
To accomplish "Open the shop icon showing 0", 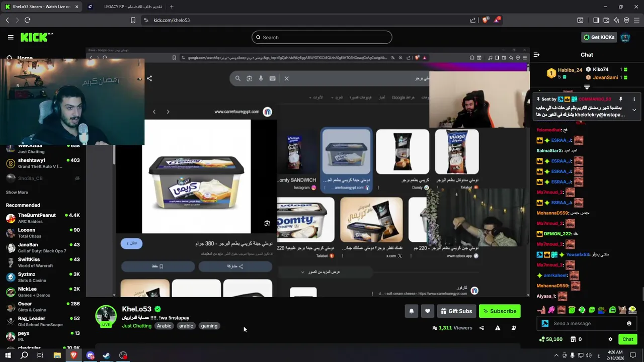I will (576, 339).
